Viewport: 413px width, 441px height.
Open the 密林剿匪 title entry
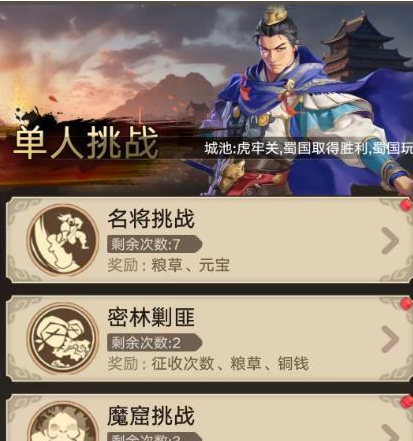pos(151,317)
